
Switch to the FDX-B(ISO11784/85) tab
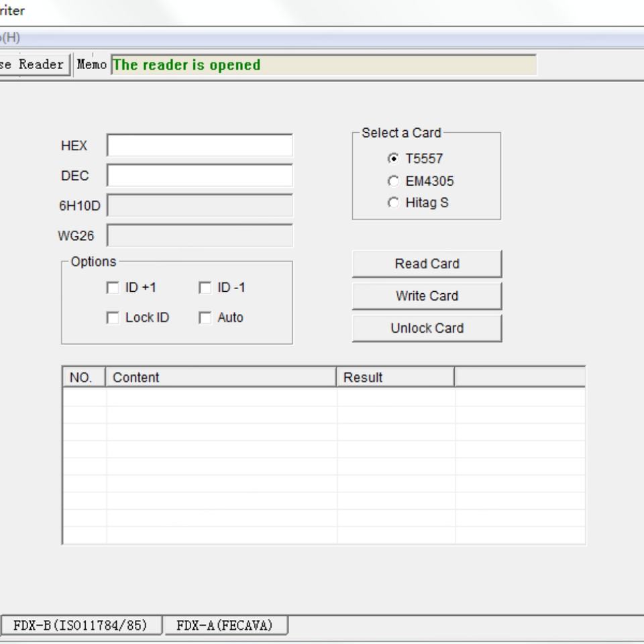tap(80, 625)
